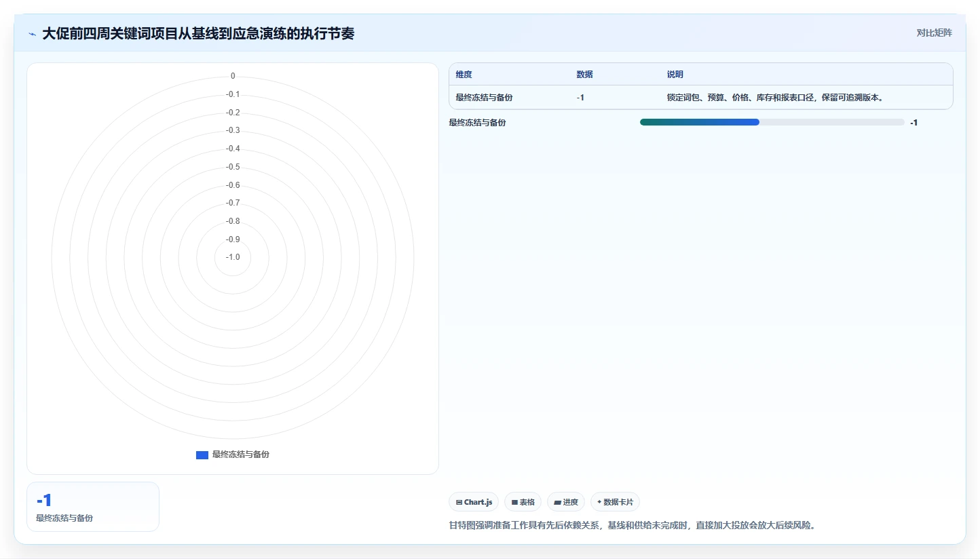Click the 说明 column header
This screenshot has height=559, width=980.
tap(675, 75)
